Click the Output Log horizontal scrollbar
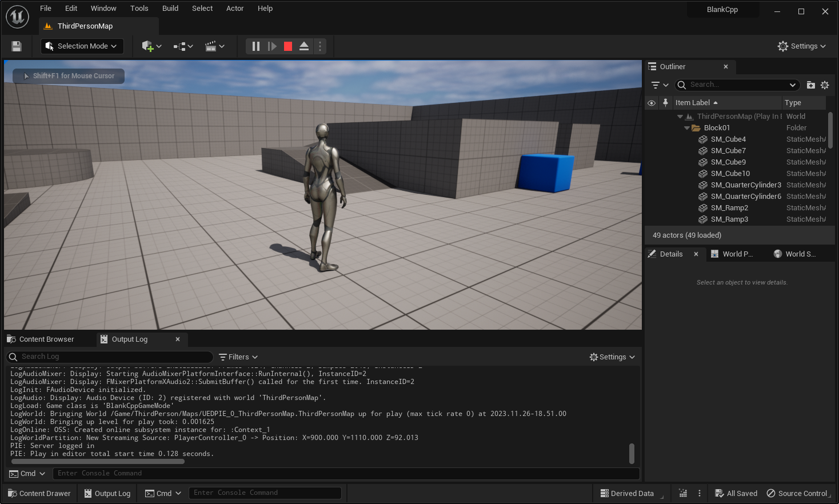 pyautogui.click(x=98, y=462)
